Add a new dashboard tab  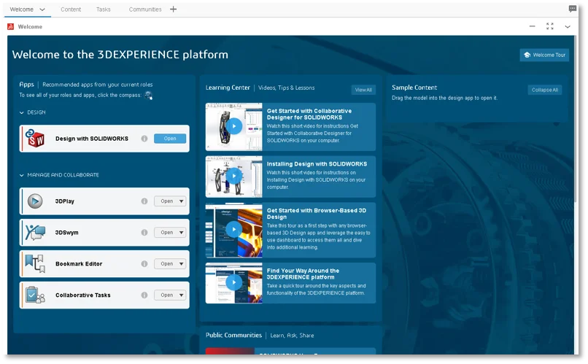tap(173, 9)
